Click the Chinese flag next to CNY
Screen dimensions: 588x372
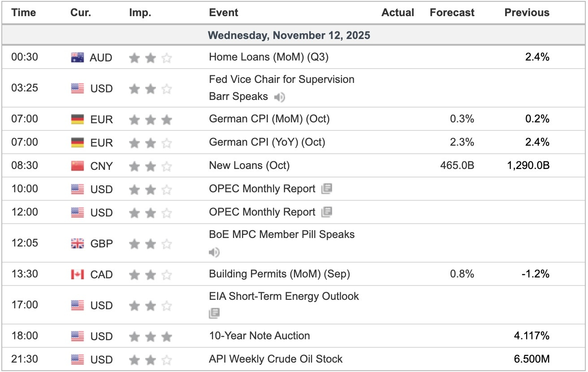click(x=78, y=166)
